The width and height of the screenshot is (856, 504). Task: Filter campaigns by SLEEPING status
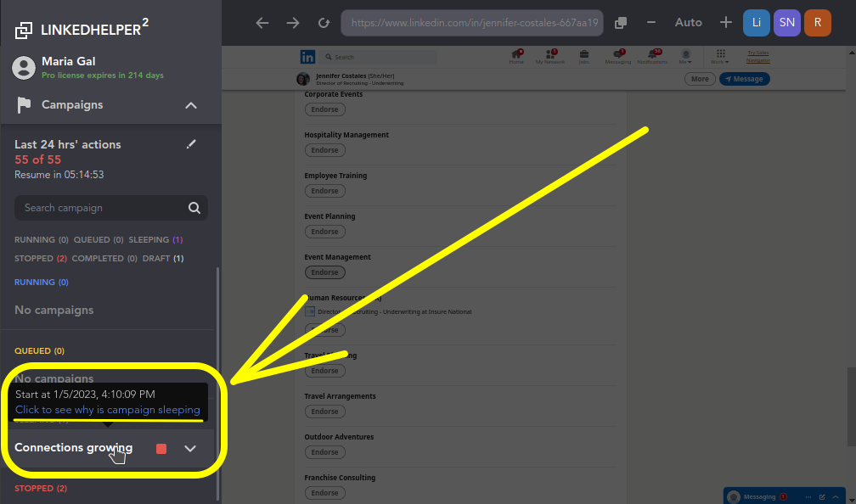[x=155, y=240]
